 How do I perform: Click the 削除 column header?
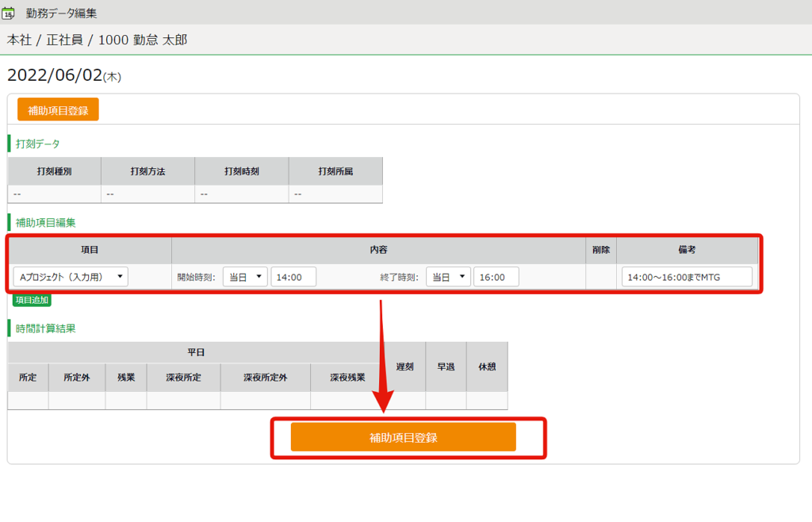[601, 250]
